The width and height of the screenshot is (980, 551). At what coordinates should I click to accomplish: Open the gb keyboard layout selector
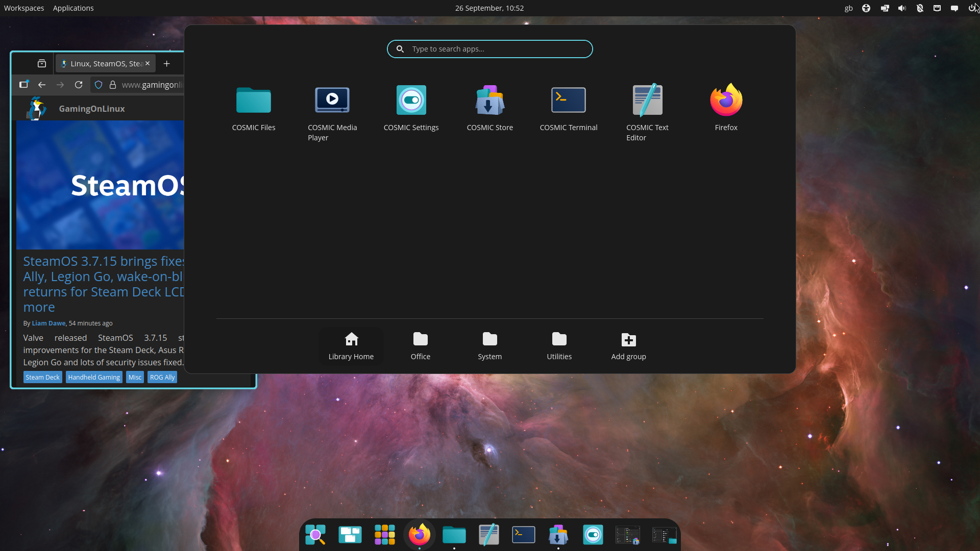[848, 8]
